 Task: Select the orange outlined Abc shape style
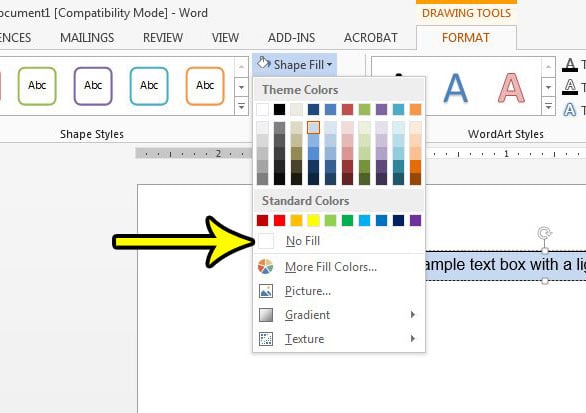pos(205,86)
